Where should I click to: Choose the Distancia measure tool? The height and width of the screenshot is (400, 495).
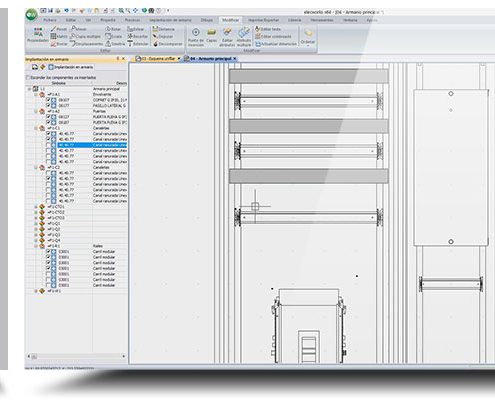click(x=163, y=29)
